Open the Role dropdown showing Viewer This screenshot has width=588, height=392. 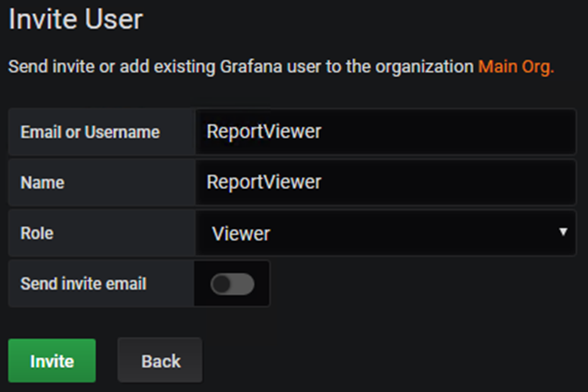point(385,234)
